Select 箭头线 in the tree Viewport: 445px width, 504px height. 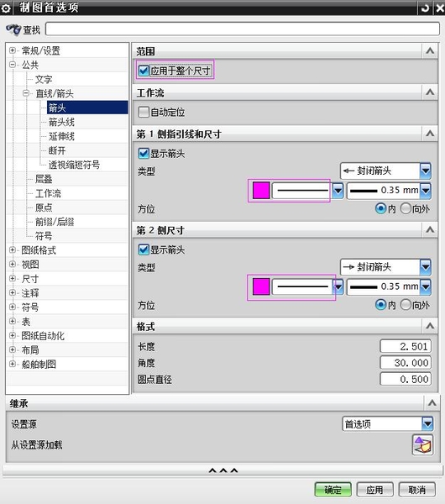tap(61, 122)
